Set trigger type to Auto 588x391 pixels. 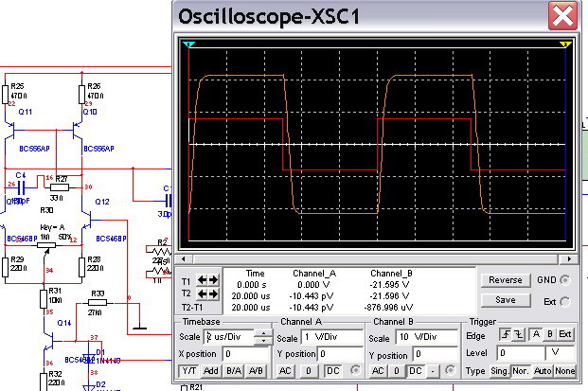pos(544,370)
